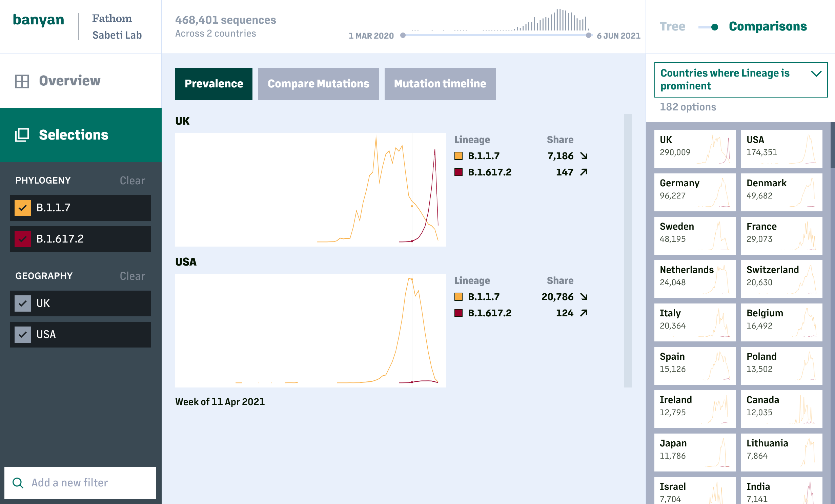Screen dimensions: 835x504
Task: Select the Tree view label
Action: [x=673, y=26]
